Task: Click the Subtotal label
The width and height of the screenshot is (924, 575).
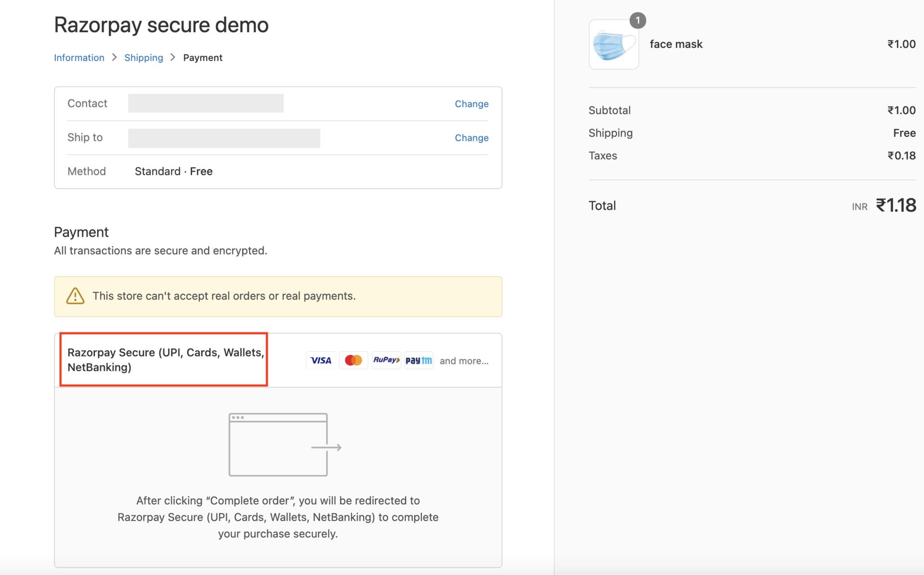Action: (609, 110)
